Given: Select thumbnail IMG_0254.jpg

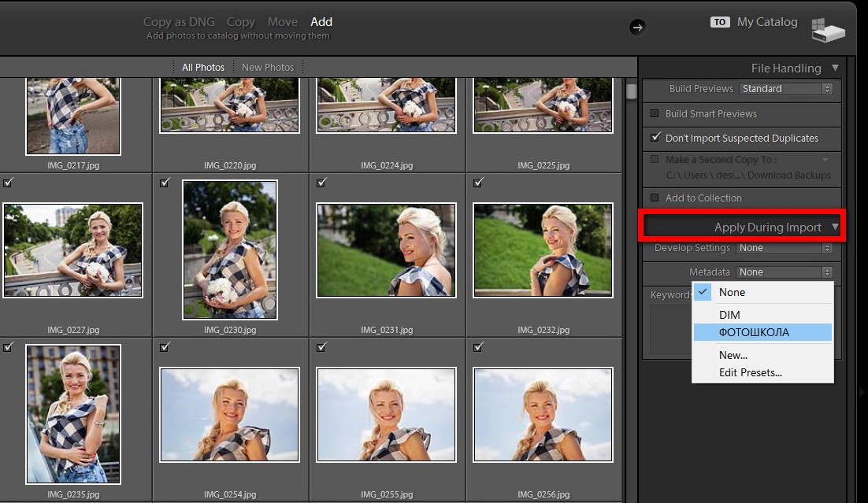Looking at the screenshot, I should [x=230, y=415].
